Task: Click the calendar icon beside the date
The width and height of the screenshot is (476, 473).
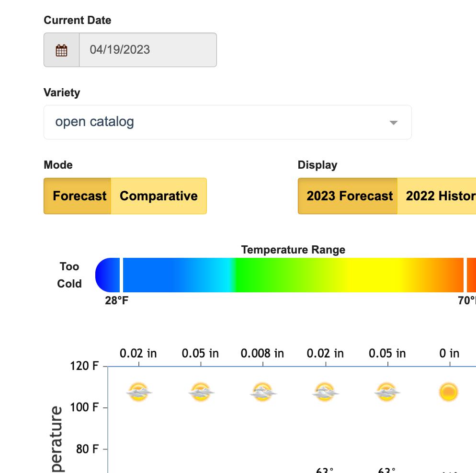Action: [61, 50]
